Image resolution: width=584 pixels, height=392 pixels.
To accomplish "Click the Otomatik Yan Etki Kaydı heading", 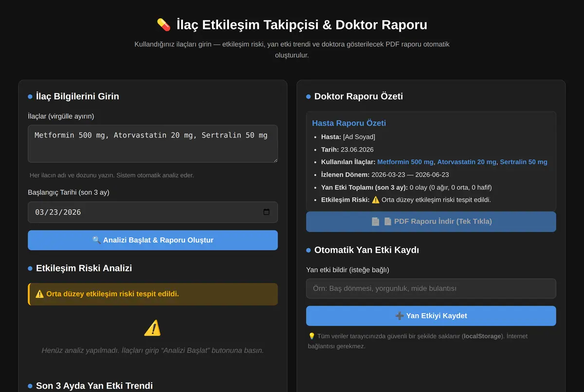I will pos(366,250).
